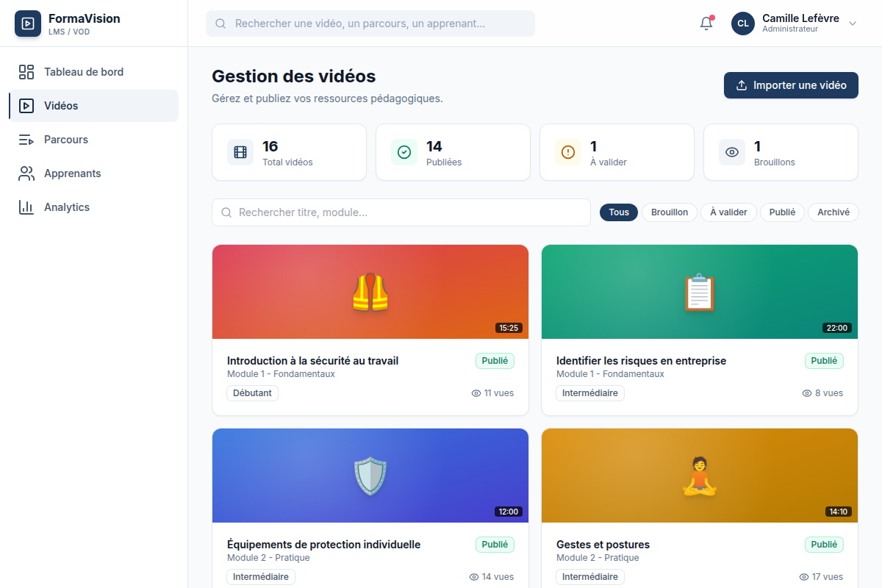Expand the Camille Lefèvre account menu chevron

click(x=853, y=24)
